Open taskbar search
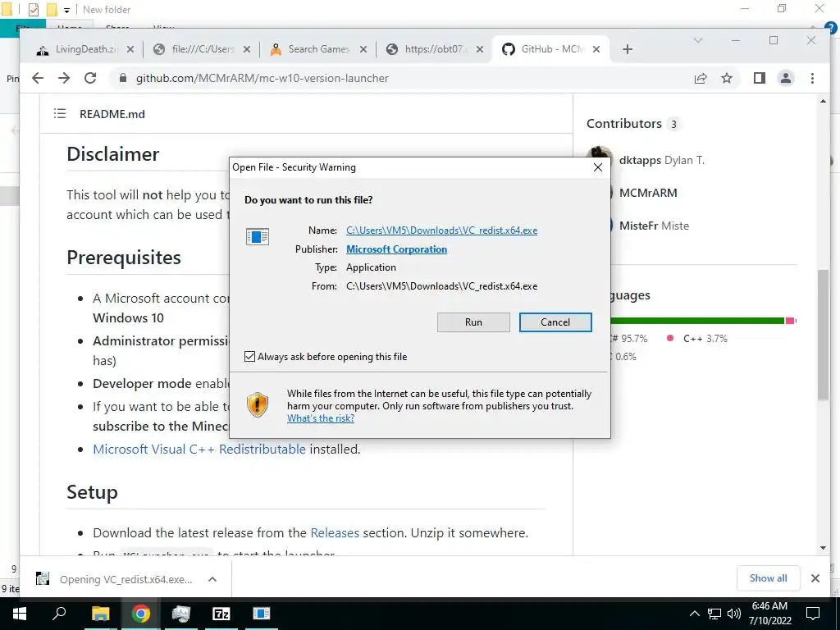This screenshot has height=630, width=840. coord(59,614)
